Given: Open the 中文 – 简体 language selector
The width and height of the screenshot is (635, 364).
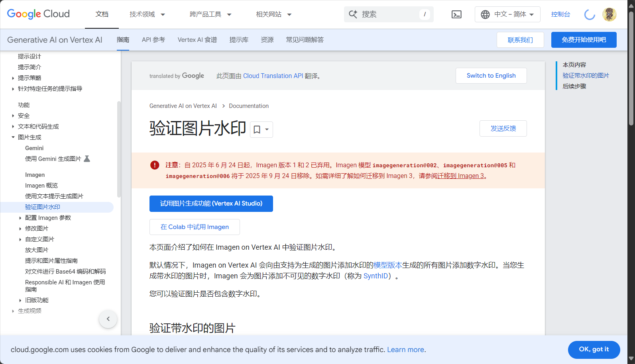Looking at the screenshot, I should pyautogui.click(x=507, y=14).
